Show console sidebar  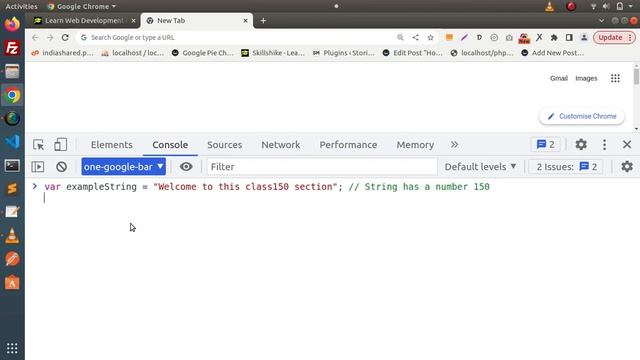(x=38, y=167)
